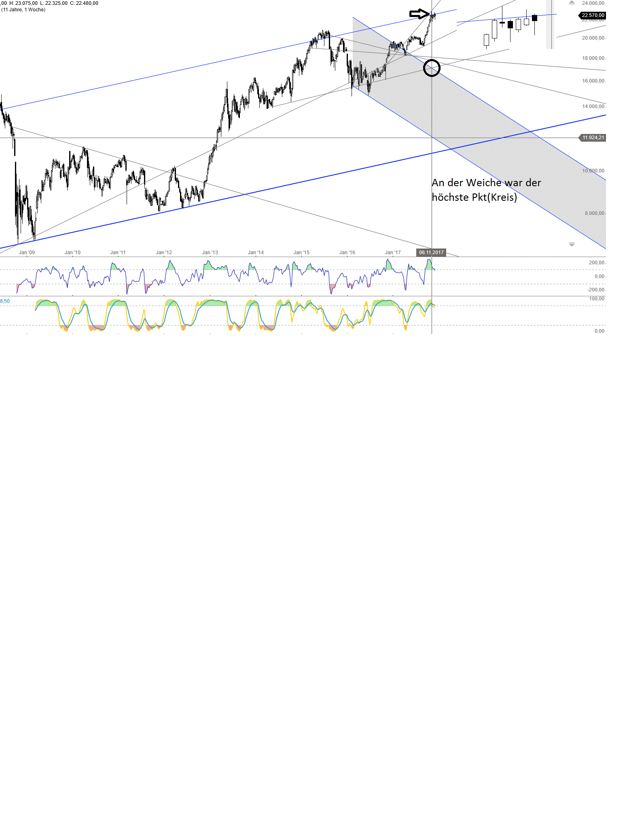Click the 16.000,00 price scale label
The image size is (644, 829).
[x=593, y=81]
